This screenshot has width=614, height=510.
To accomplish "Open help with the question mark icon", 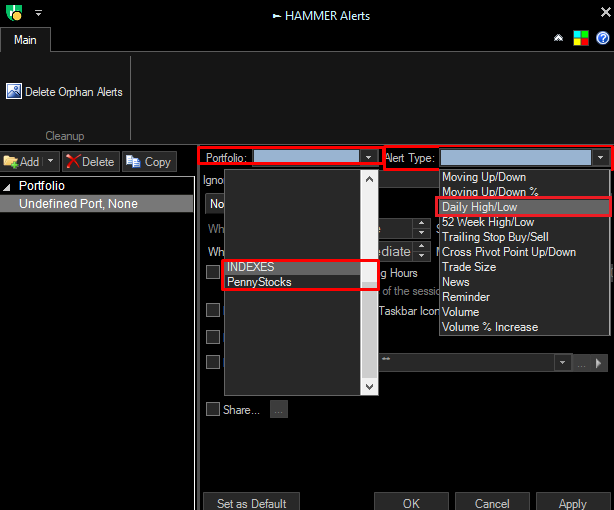I will (x=603, y=38).
